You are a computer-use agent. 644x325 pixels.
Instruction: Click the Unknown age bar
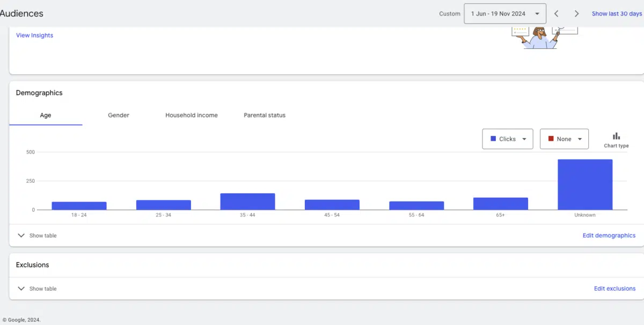point(585,184)
